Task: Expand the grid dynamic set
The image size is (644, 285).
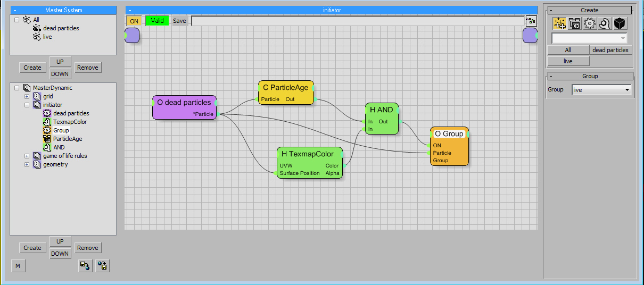Action: [27, 96]
